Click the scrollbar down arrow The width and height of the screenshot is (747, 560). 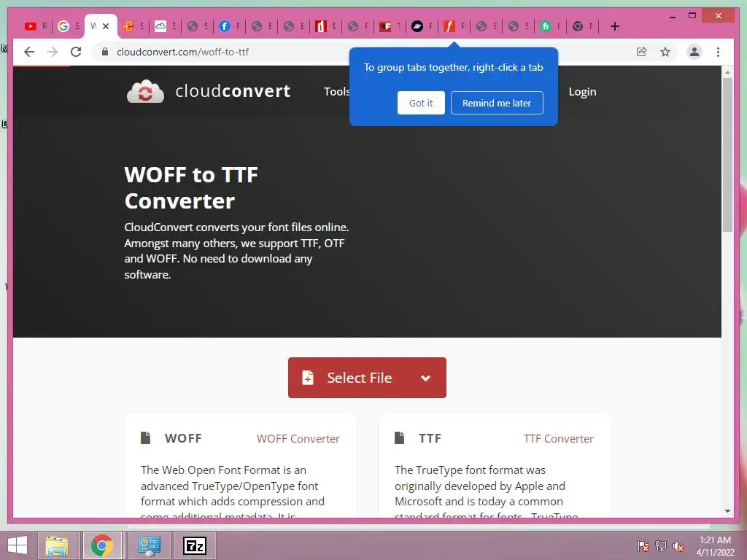tap(727, 511)
